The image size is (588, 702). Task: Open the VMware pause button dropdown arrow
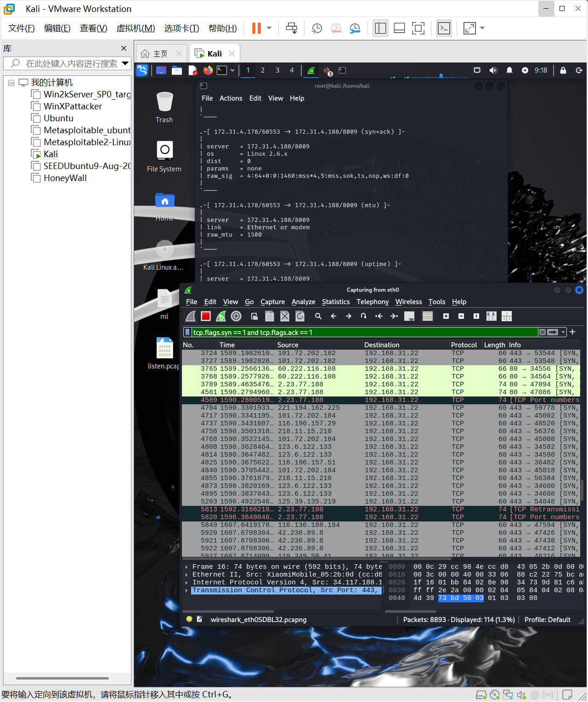pyautogui.click(x=269, y=28)
